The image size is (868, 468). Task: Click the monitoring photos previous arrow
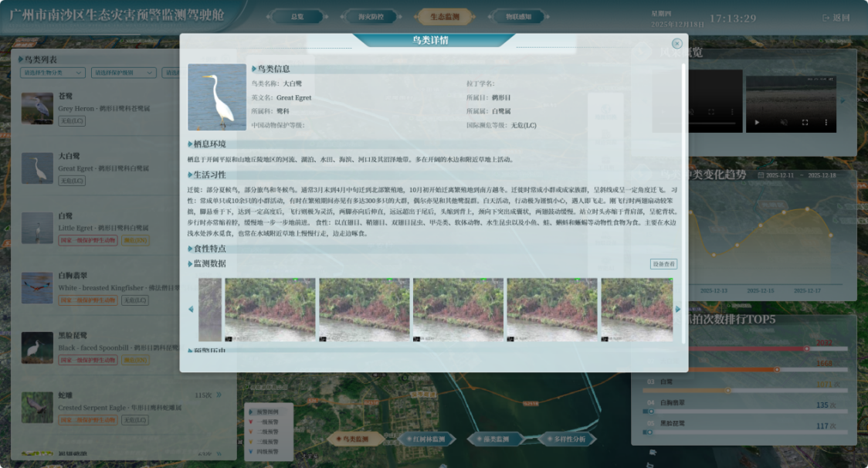(x=191, y=309)
